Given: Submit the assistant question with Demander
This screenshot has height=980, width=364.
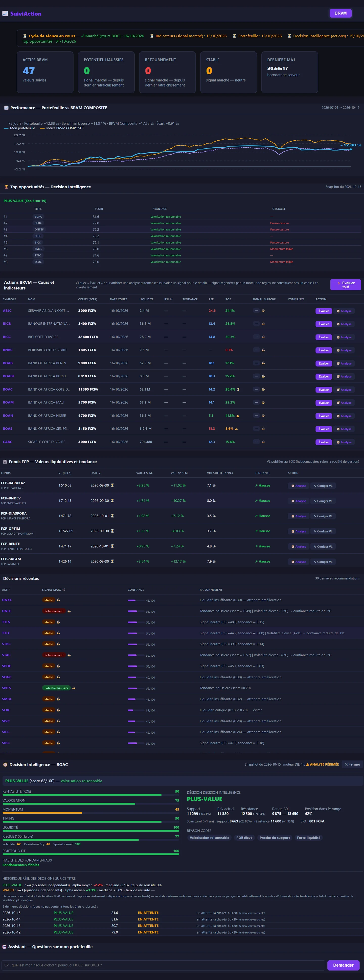Looking at the screenshot, I should [x=344, y=965].
